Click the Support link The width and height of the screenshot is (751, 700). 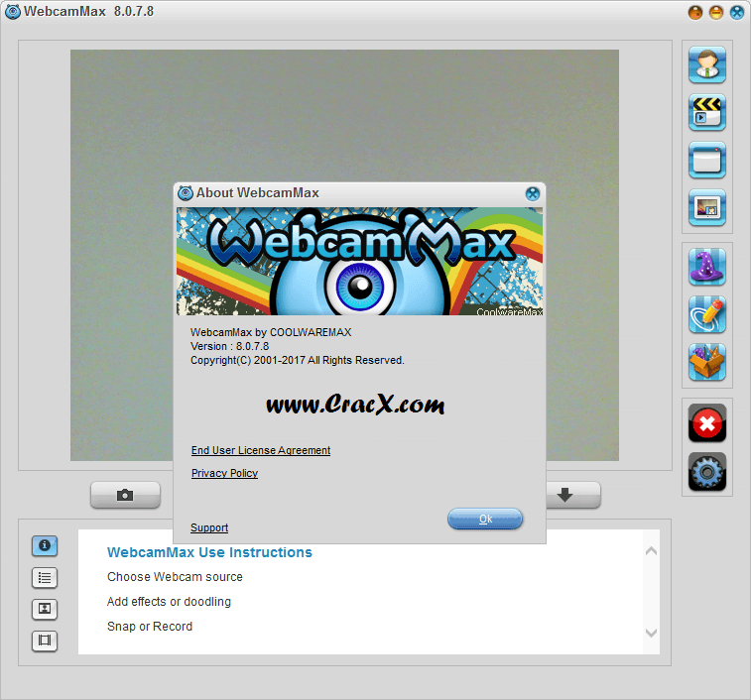coord(209,527)
